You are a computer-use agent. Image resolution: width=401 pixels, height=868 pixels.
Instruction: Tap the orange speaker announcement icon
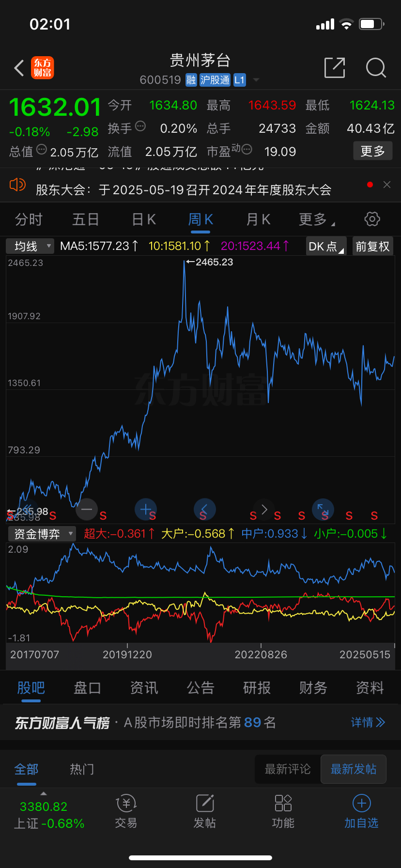coord(17,185)
